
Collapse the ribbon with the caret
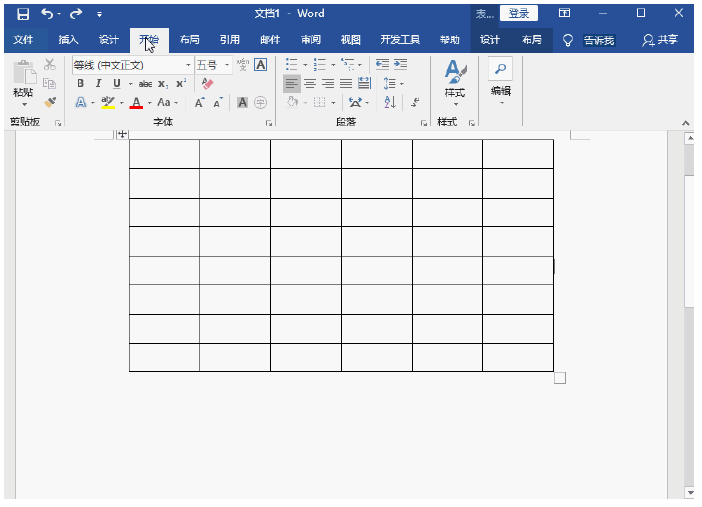click(x=685, y=123)
